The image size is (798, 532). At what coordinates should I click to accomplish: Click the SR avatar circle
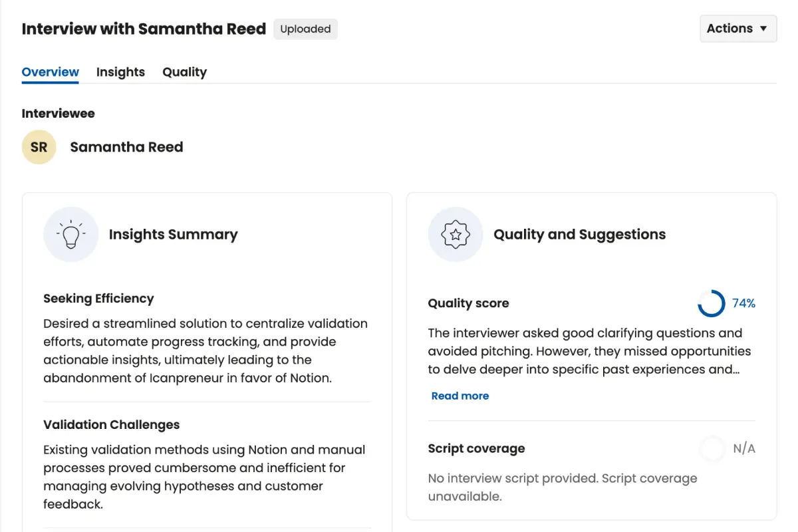39,147
